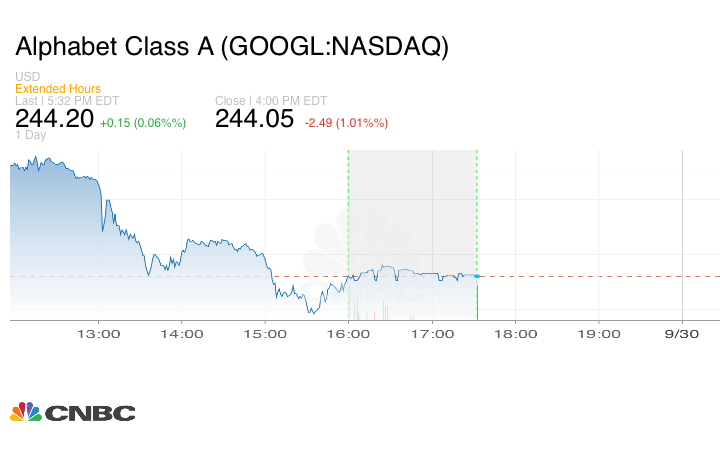The width and height of the screenshot is (720, 450).
Task: Click the Last | 5:32 PM EDT label
Action: [x=67, y=100]
